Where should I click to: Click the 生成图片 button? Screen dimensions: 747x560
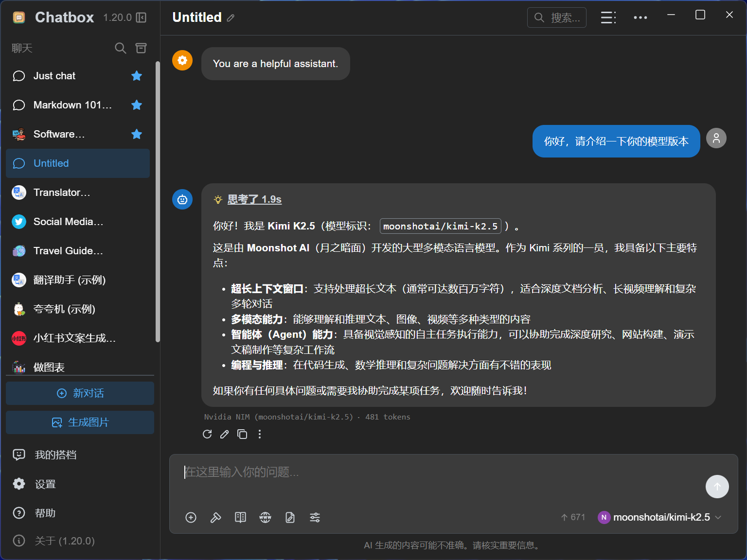tap(79, 422)
